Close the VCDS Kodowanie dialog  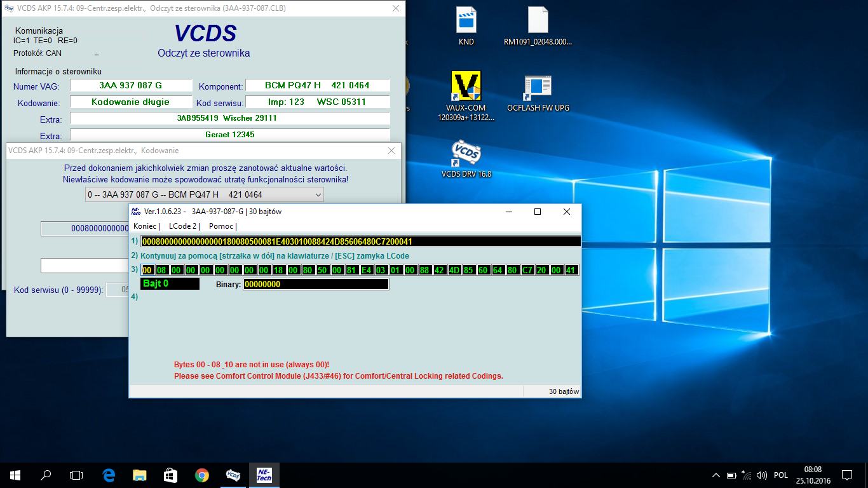(392, 151)
